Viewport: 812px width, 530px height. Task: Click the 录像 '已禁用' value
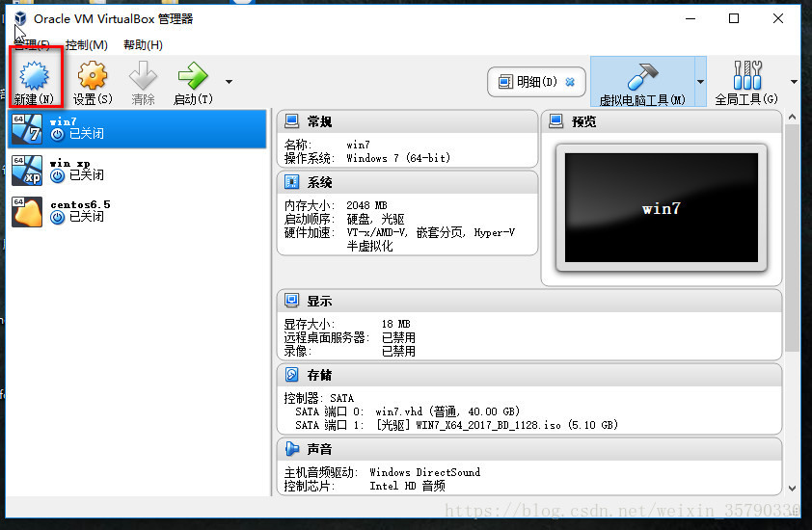pos(398,351)
